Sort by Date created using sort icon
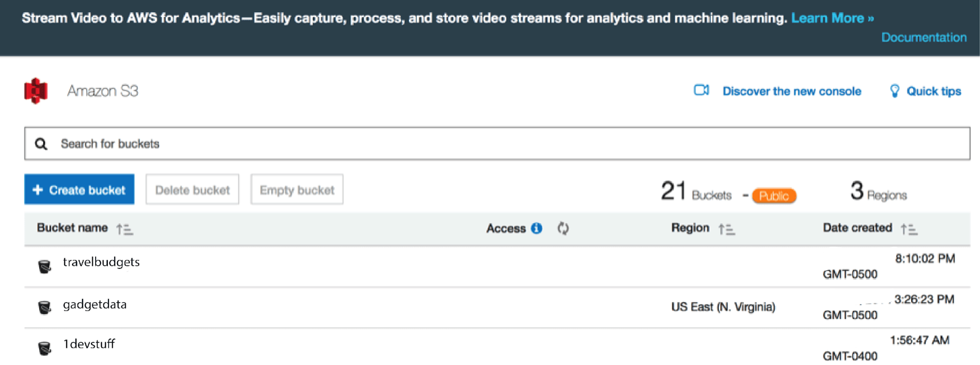The image size is (980, 365). coord(909,229)
